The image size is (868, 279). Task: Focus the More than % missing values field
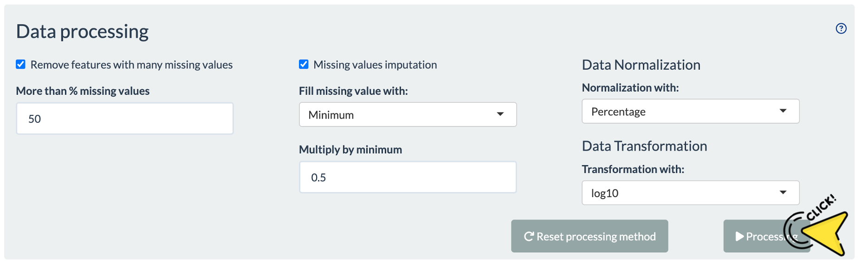tap(124, 119)
